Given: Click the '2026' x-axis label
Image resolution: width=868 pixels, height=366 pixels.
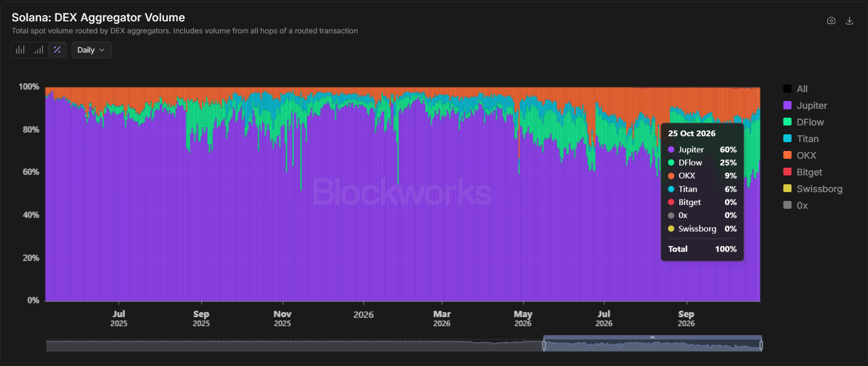Looking at the screenshot, I should click(x=363, y=314).
